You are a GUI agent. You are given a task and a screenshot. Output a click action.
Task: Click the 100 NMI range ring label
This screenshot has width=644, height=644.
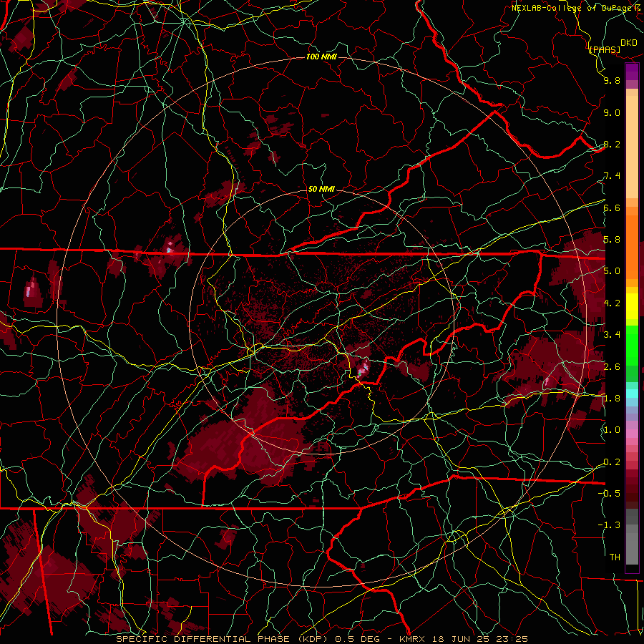tap(321, 57)
